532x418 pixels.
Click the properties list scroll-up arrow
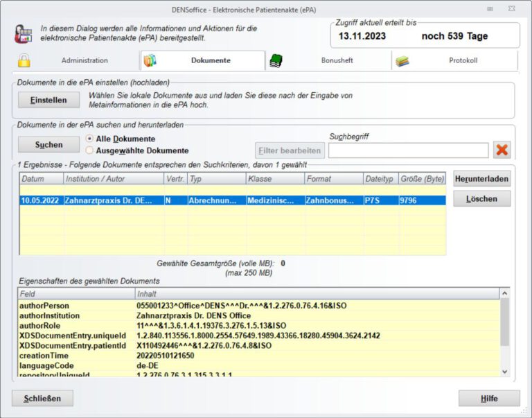(x=504, y=293)
